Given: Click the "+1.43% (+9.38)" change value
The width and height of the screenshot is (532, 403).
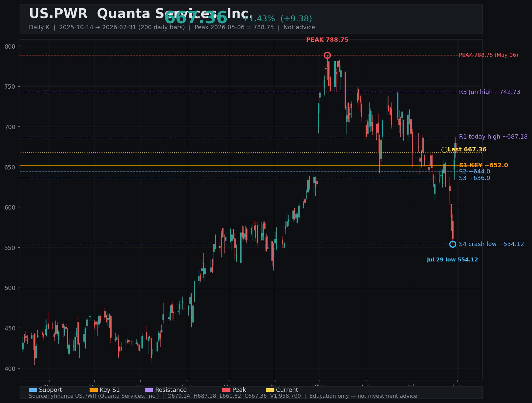Looking at the screenshot, I should point(277,19).
